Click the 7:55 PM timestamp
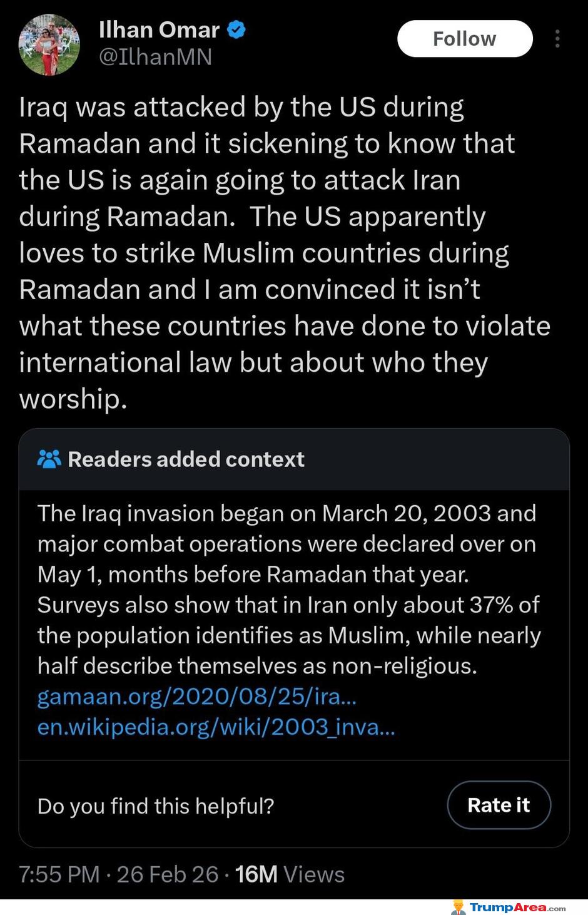The height and width of the screenshot is (915, 588). tap(59, 874)
